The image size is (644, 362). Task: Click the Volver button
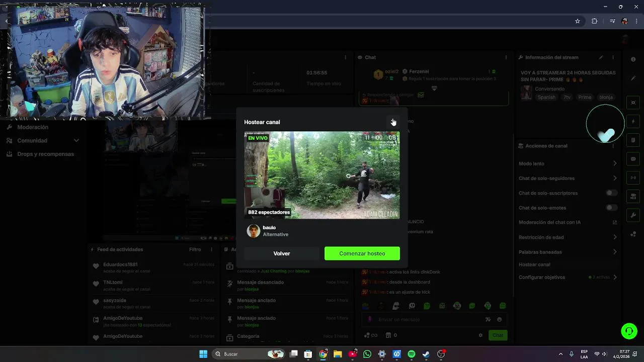282,253
